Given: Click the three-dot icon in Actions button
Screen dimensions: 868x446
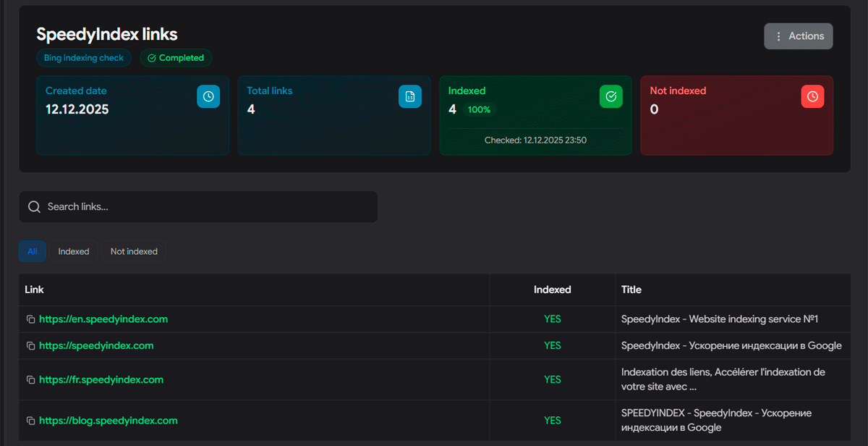Looking at the screenshot, I should click(x=778, y=36).
